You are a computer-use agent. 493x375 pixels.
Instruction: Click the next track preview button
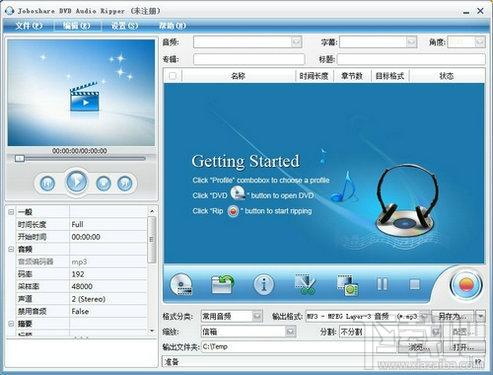[125, 183]
